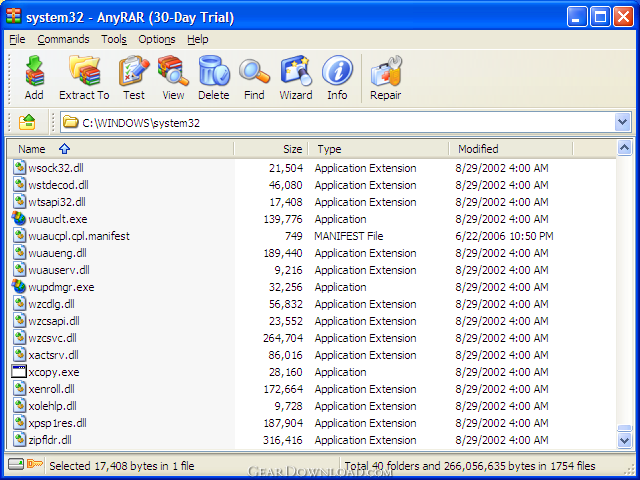
Task: Select the xcopy.exe file
Action: click(54, 372)
